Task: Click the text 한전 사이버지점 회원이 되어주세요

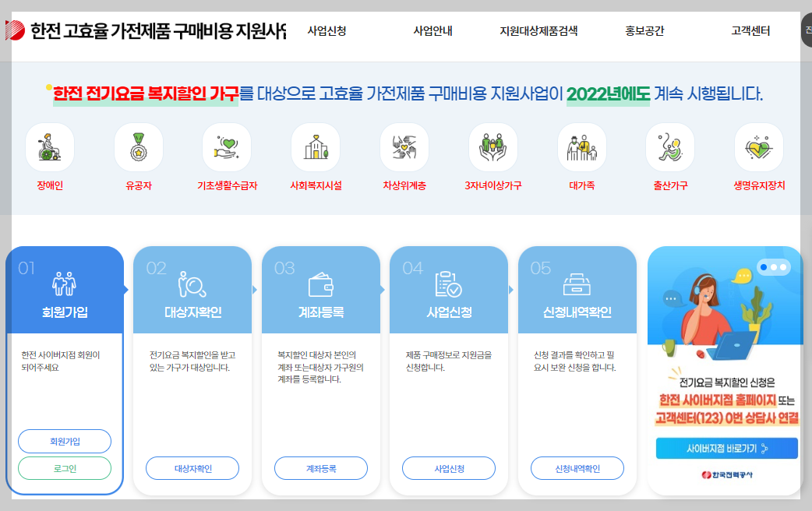Action: (x=61, y=361)
